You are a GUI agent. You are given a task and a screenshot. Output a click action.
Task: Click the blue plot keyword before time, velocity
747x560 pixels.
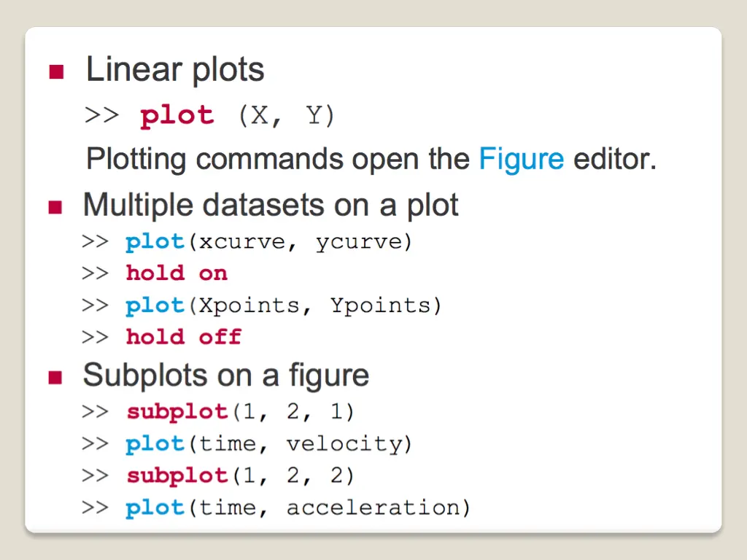155,444
